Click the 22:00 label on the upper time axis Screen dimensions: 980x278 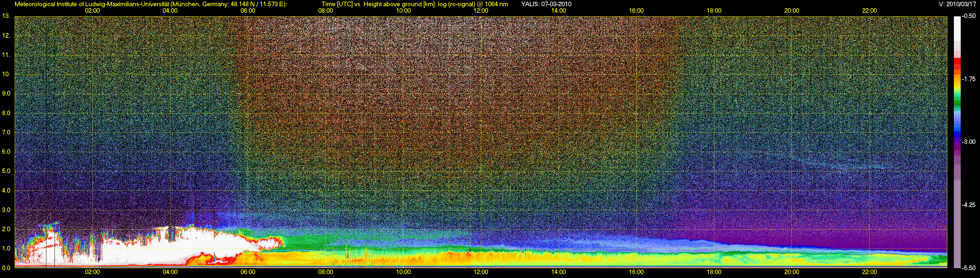click(x=869, y=11)
